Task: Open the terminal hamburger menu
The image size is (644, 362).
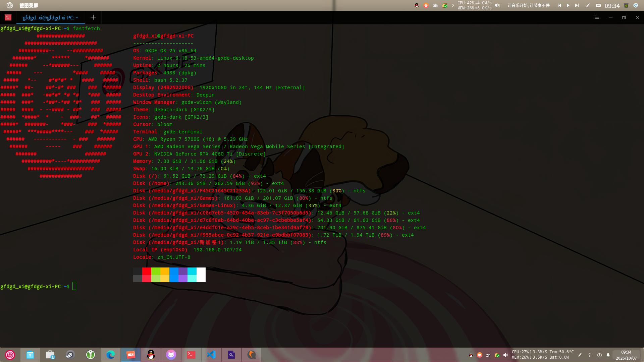Action: [x=597, y=17]
